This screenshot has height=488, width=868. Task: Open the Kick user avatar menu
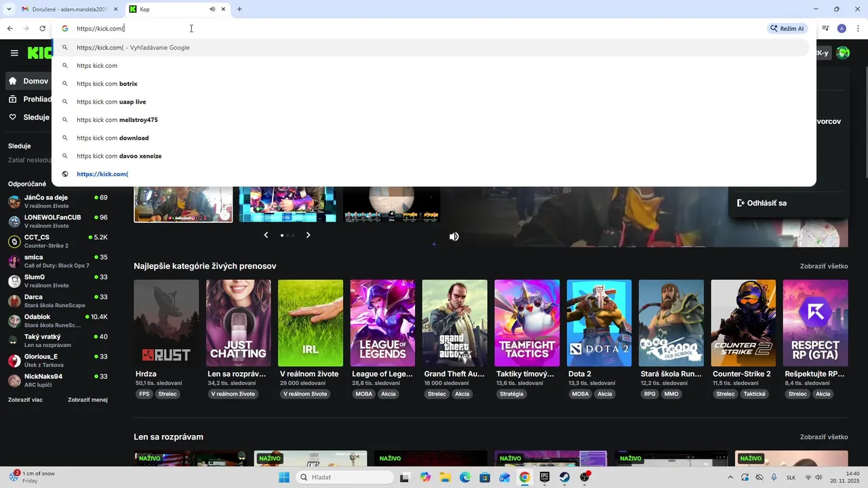pyautogui.click(x=843, y=53)
